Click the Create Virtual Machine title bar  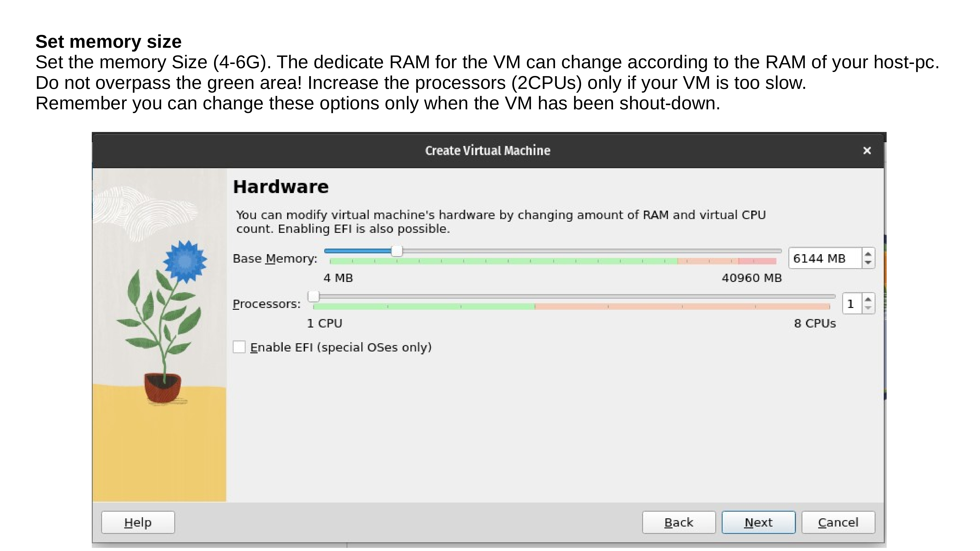tap(488, 151)
